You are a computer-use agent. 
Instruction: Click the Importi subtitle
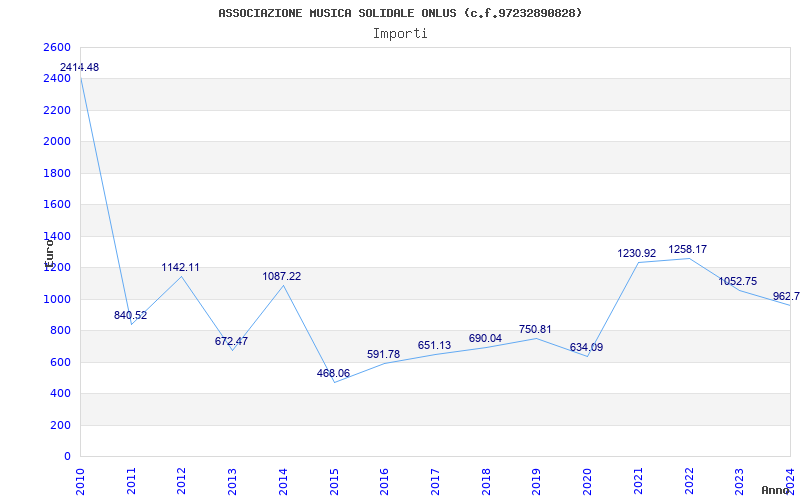click(400, 33)
